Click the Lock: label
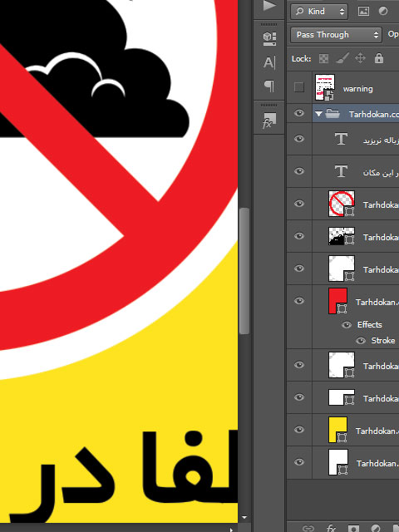 click(301, 59)
